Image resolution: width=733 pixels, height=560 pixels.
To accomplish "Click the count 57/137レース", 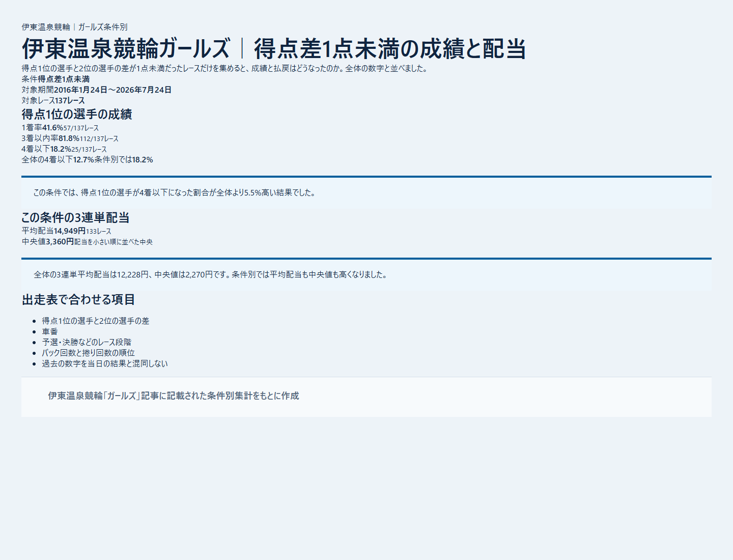I will pos(81,128).
